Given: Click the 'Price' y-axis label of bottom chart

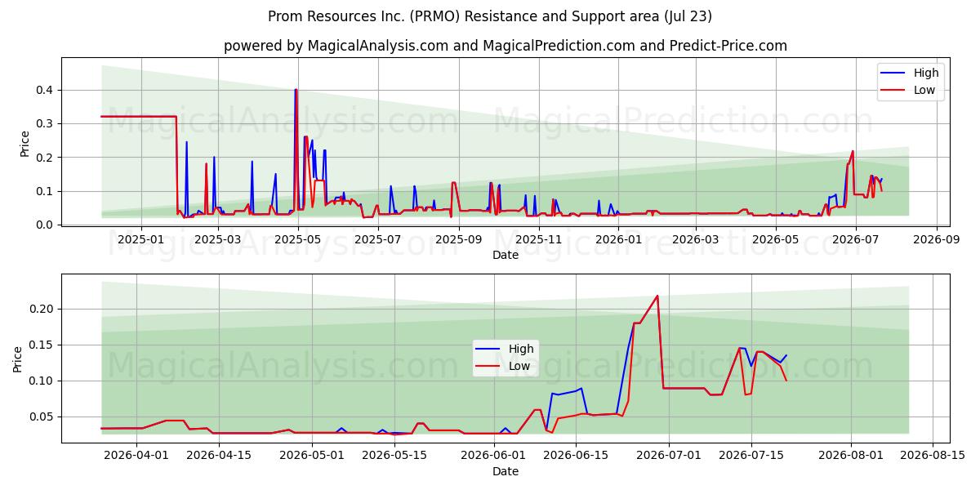Looking at the screenshot, I should pos(18,359).
